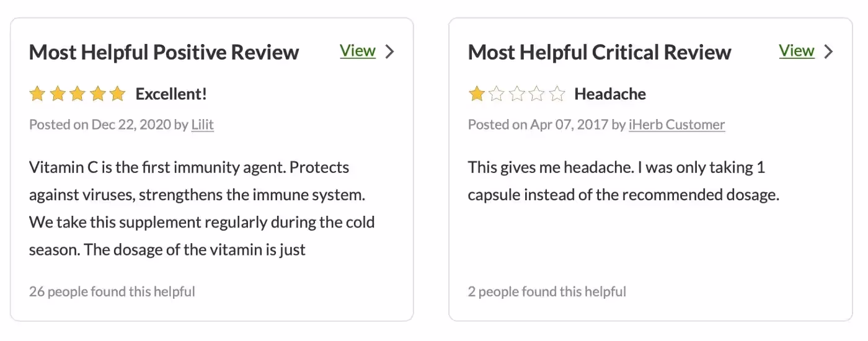This screenshot has width=868, height=341.
Task: Select the Most Helpful Positive Review heading
Action: [164, 52]
